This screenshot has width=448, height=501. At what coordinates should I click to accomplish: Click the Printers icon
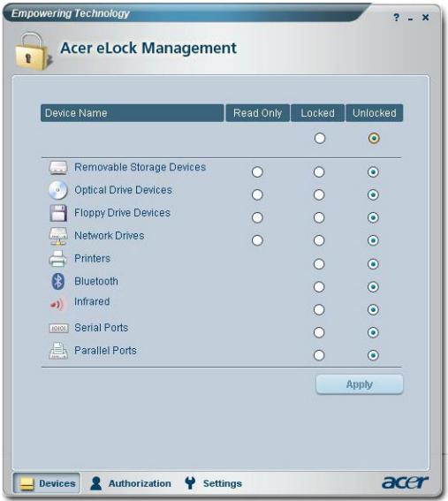click(57, 259)
